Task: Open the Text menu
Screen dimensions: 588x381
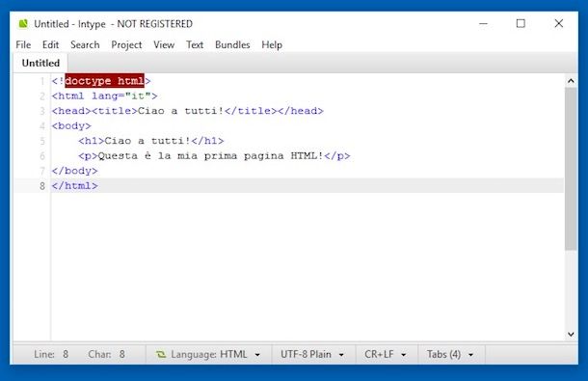Action: 195,44
